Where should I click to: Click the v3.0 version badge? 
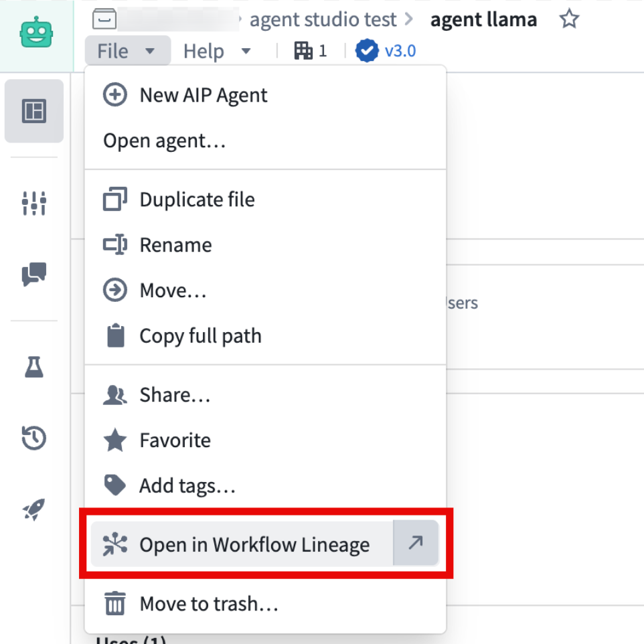click(386, 50)
